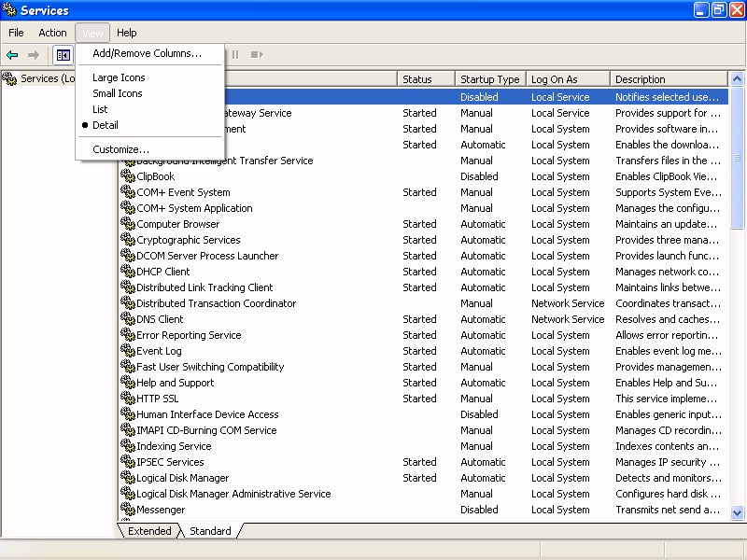
Task: Choose Large Icons from View menu
Action: coord(149,77)
